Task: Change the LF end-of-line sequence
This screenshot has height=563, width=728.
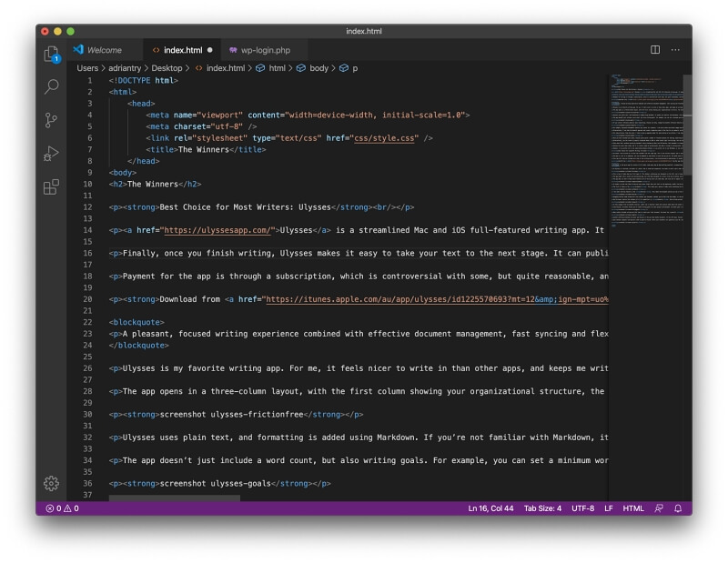Action: (608, 508)
